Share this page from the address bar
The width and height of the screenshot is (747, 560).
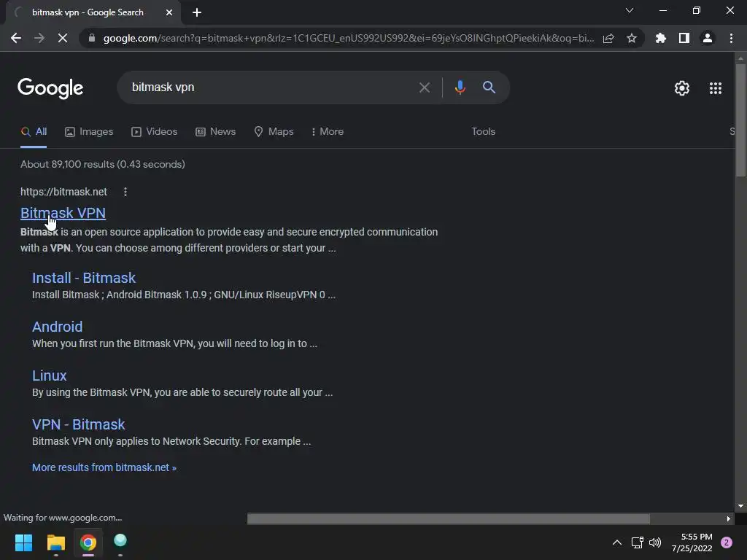tap(608, 38)
